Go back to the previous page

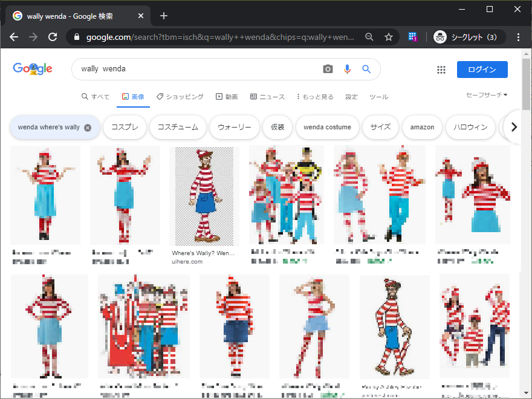[x=14, y=37]
